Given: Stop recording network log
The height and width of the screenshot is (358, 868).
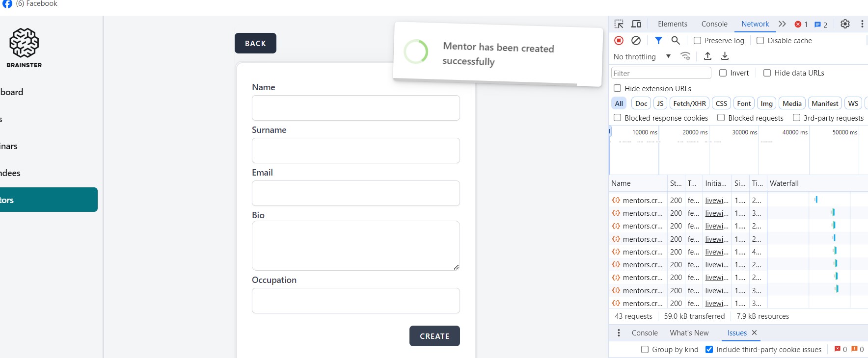Looking at the screenshot, I should click(619, 41).
